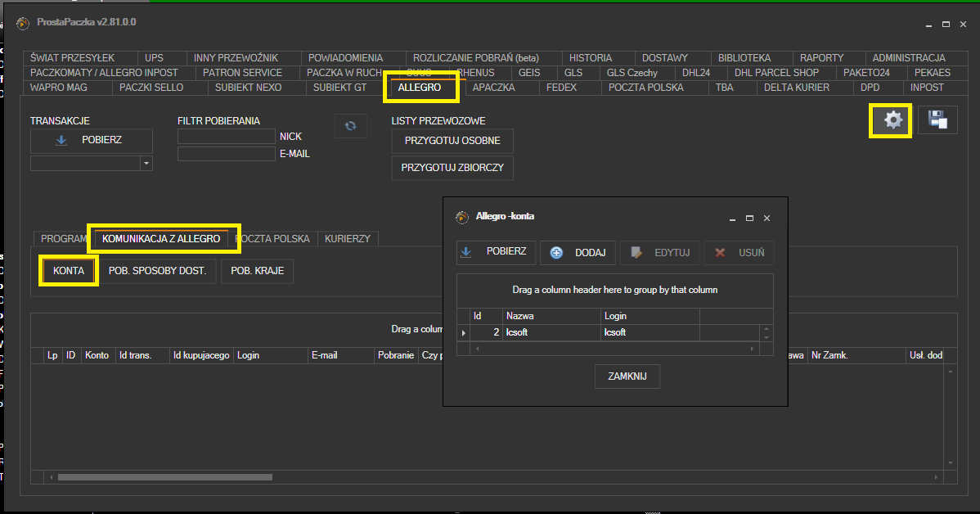The width and height of the screenshot is (980, 514).
Task: Click PRZYGOTUJ OSOBNE button
Action: pyautogui.click(x=452, y=141)
